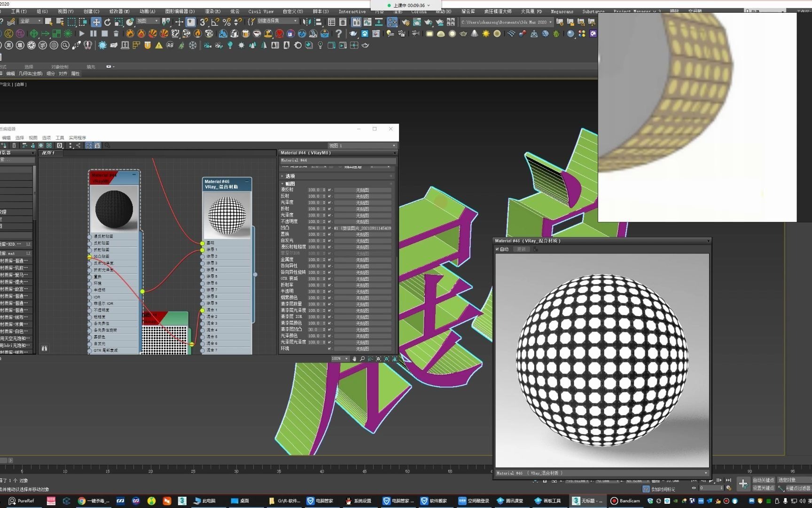Select the Rotate tool in main toolbar

(108, 22)
